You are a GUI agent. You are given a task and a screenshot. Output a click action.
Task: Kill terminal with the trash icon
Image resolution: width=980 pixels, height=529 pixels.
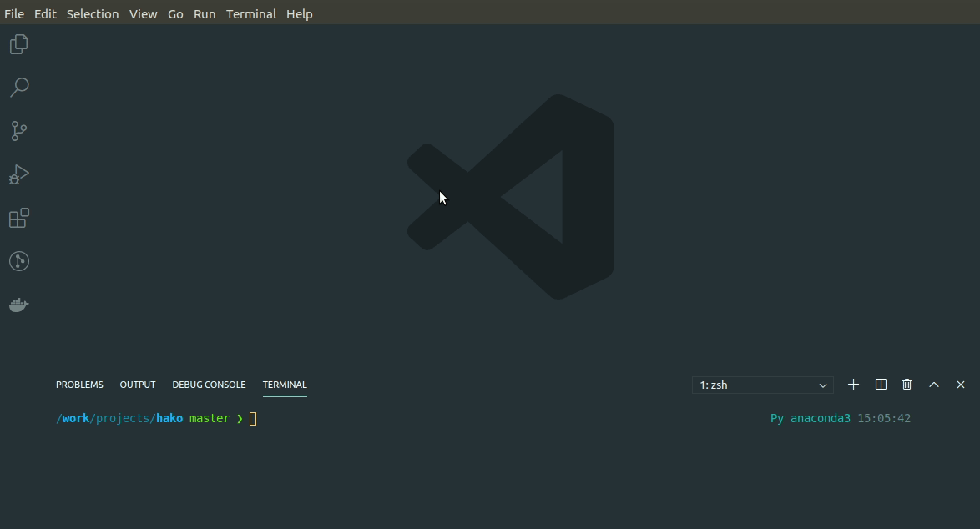[x=907, y=385]
